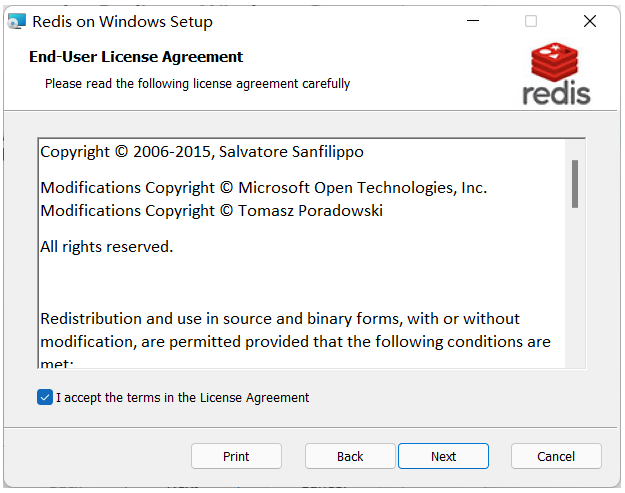
Task: Print the license agreement
Action: pos(236,456)
